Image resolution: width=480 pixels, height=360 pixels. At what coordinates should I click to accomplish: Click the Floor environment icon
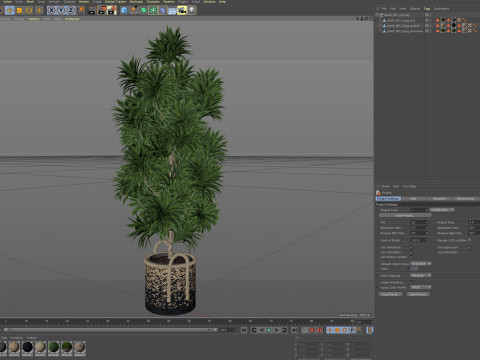tap(172, 10)
